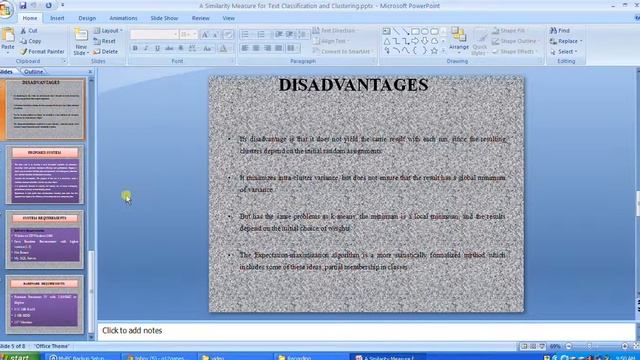Save the presentation from Quick Access toolbar
The width and height of the screenshot is (640, 360).
pos(23,5)
